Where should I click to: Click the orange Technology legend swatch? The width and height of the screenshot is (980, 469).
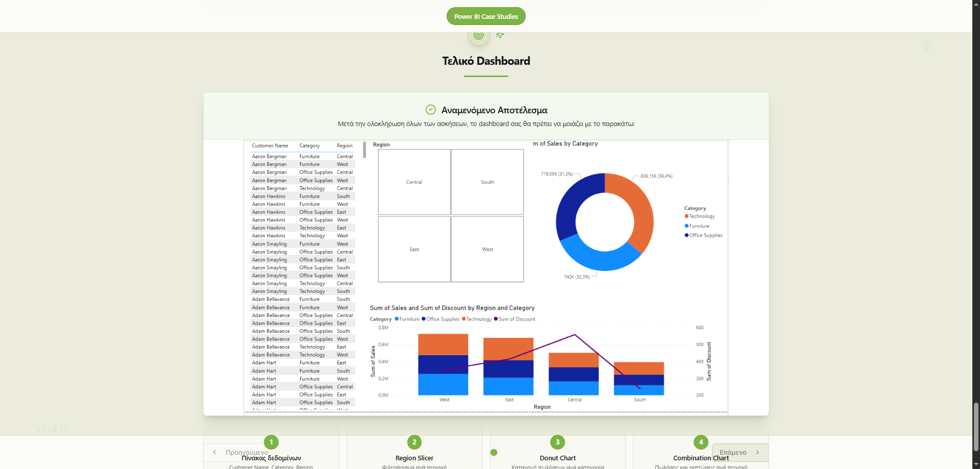tap(687, 216)
